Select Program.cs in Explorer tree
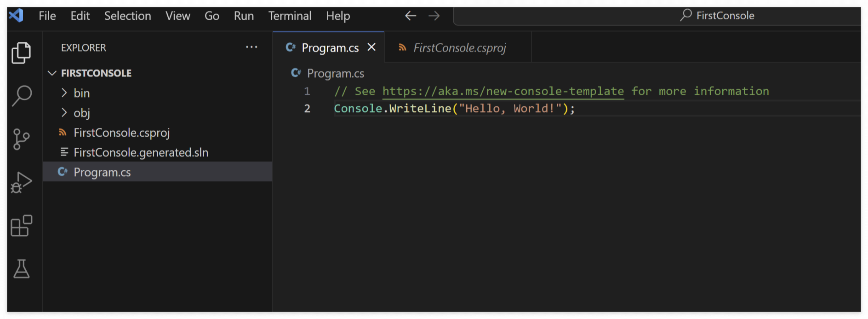 click(x=158, y=172)
